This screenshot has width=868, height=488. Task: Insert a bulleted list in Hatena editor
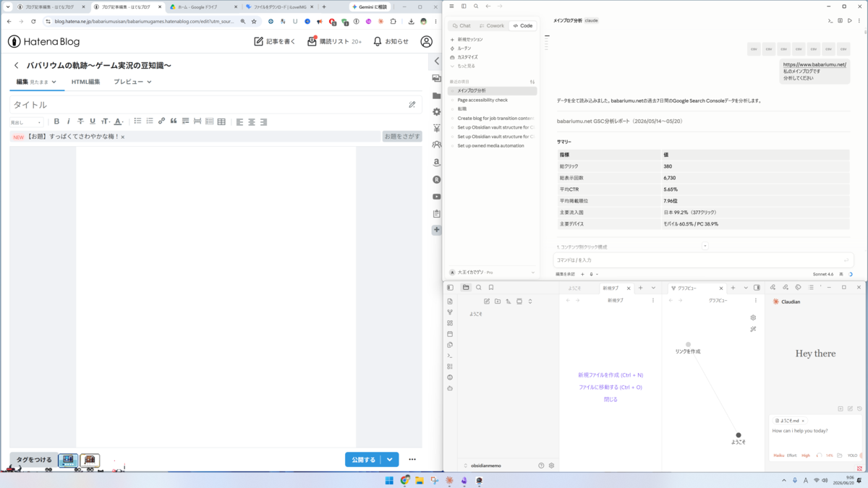(137, 121)
